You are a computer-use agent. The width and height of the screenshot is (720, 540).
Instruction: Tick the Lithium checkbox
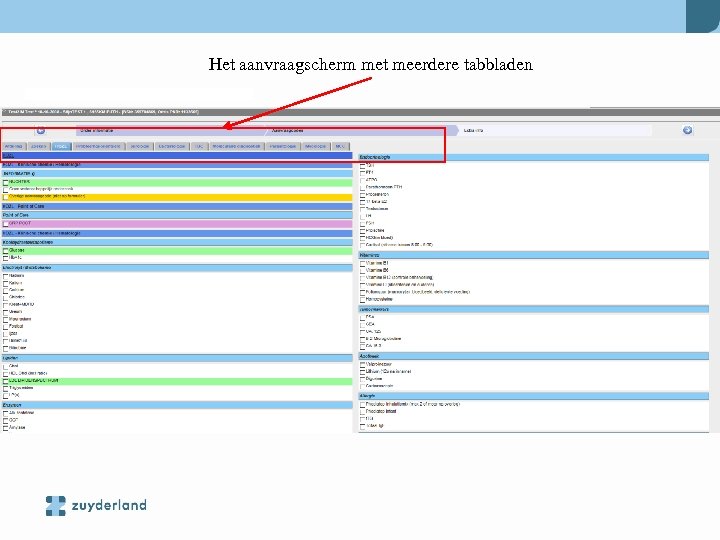click(362, 372)
